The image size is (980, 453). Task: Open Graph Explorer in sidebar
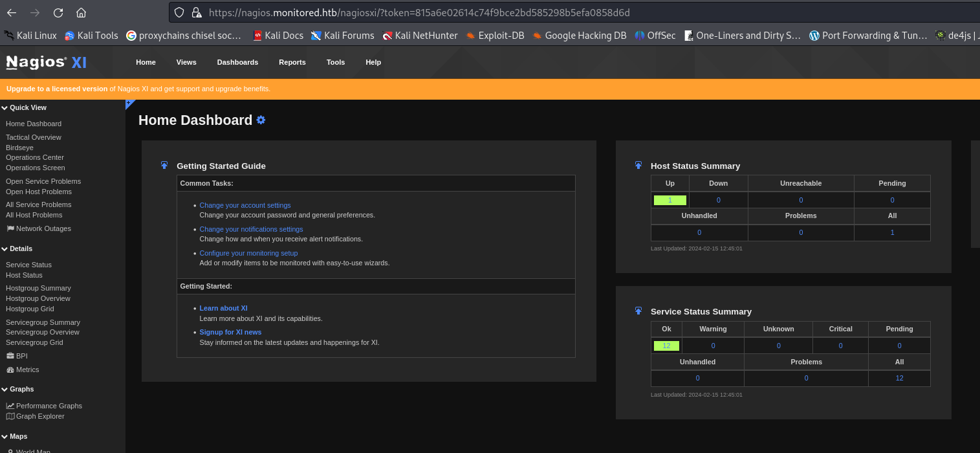36,416
